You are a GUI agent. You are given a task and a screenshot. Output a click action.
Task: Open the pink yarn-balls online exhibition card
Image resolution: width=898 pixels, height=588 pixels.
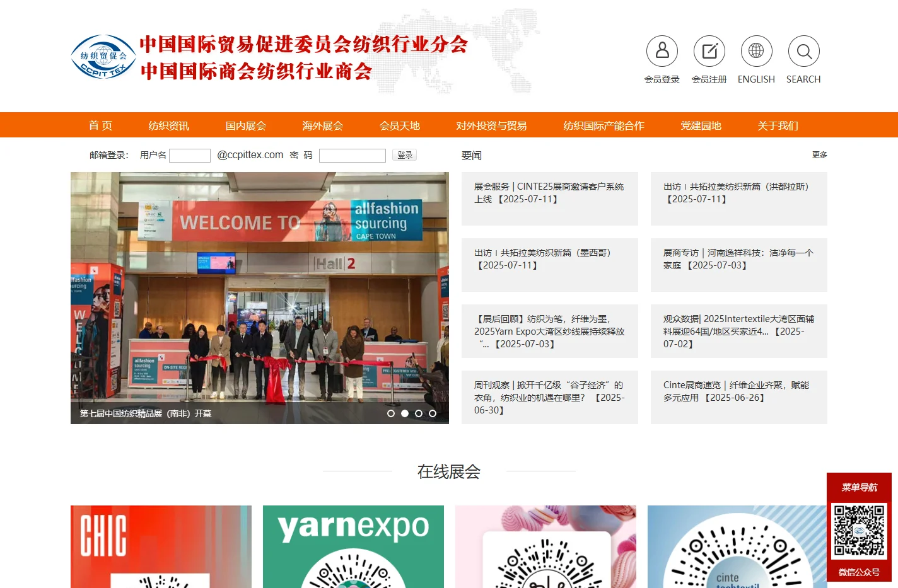(x=545, y=546)
